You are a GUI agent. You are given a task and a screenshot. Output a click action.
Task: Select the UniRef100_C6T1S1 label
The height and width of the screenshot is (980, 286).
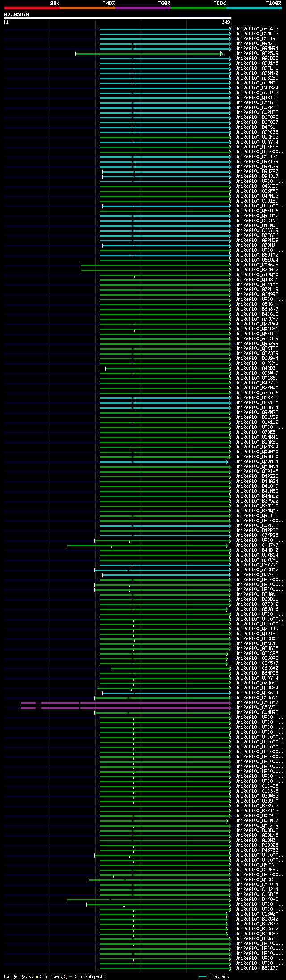pos(257,156)
